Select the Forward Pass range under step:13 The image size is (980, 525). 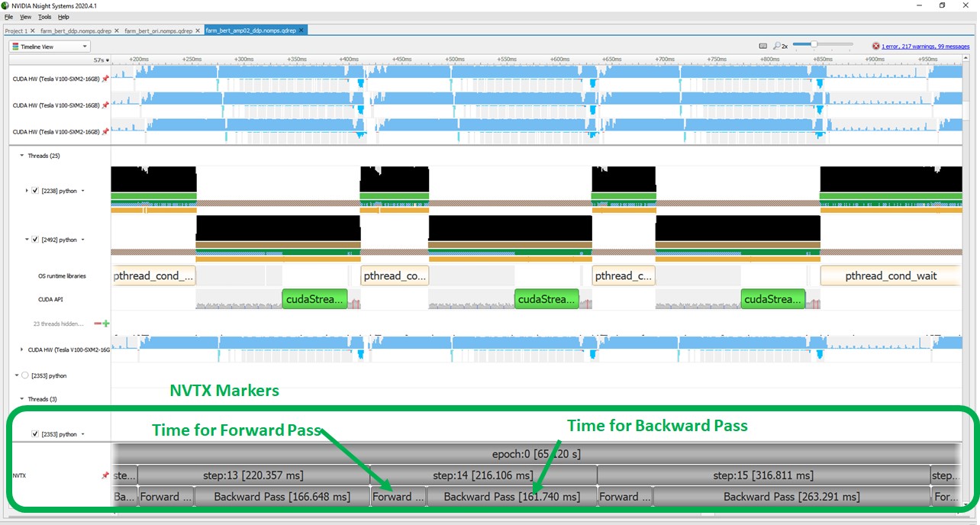166,497
